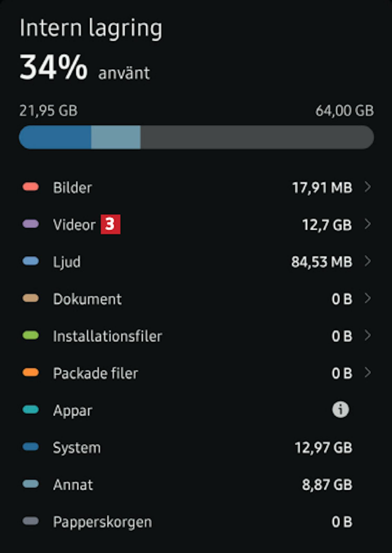
Task: Open the Bilder storage category
Action: tap(73, 188)
